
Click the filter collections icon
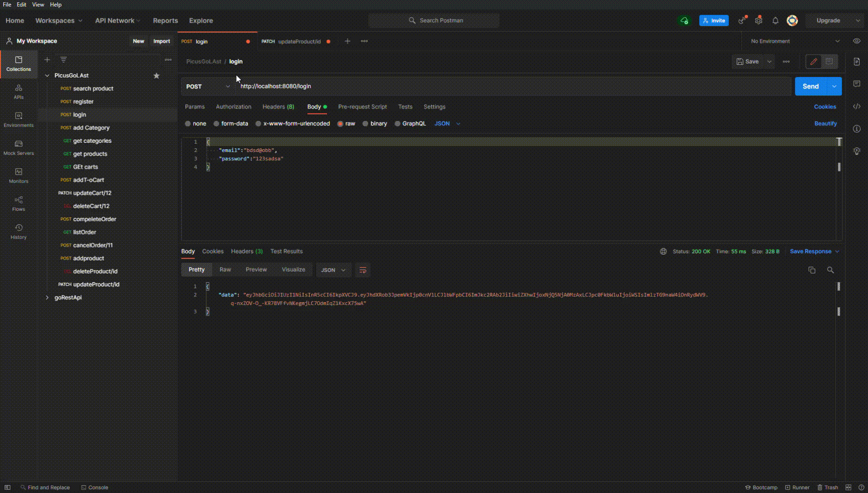pos(64,59)
